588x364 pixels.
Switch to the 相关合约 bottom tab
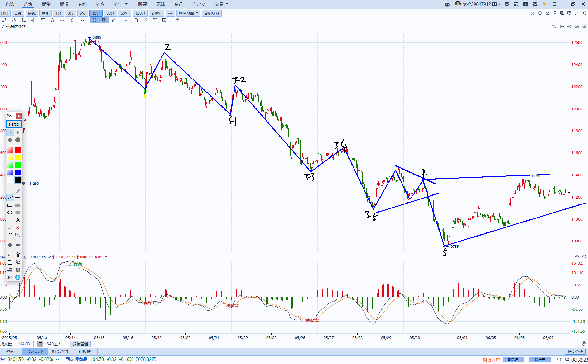(x=60, y=352)
